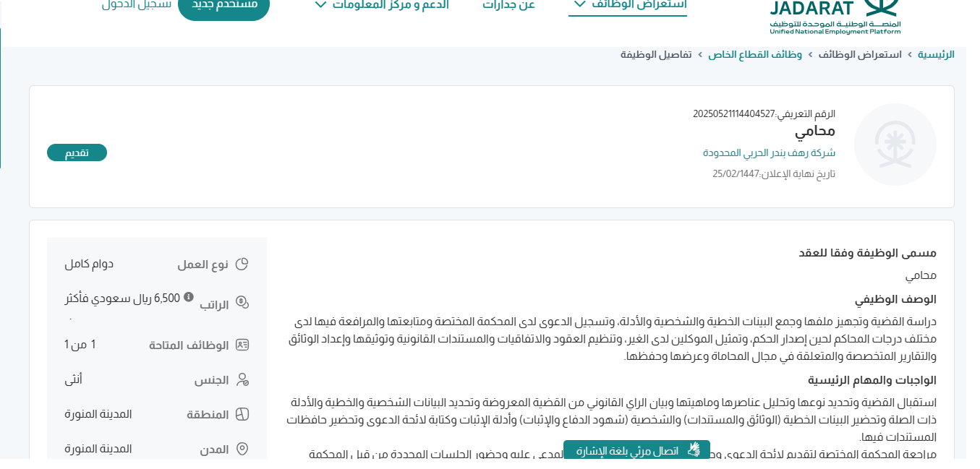Go to الرئيسية breadcrumb link
This screenshot has height=469, width=980.
click(x=937, y=55)
